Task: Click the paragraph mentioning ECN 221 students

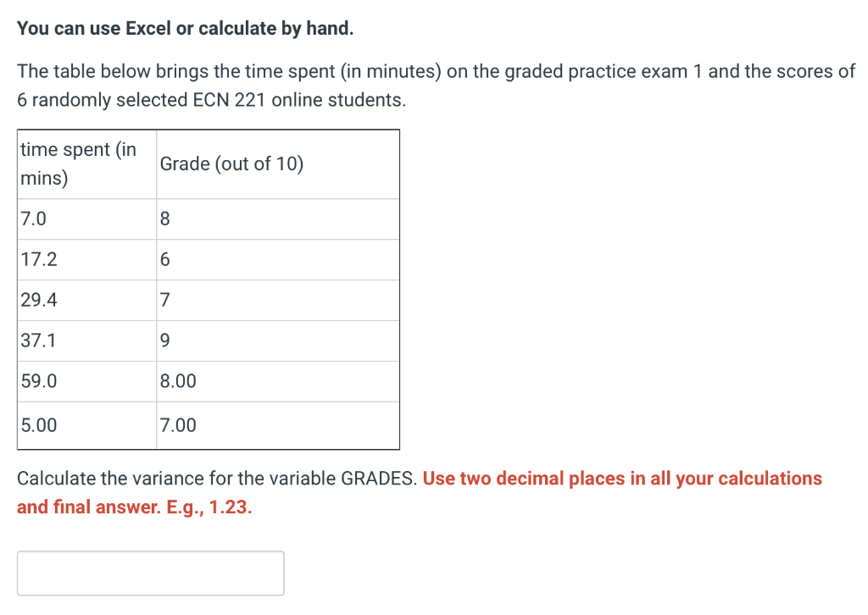Action: point(436,86)
